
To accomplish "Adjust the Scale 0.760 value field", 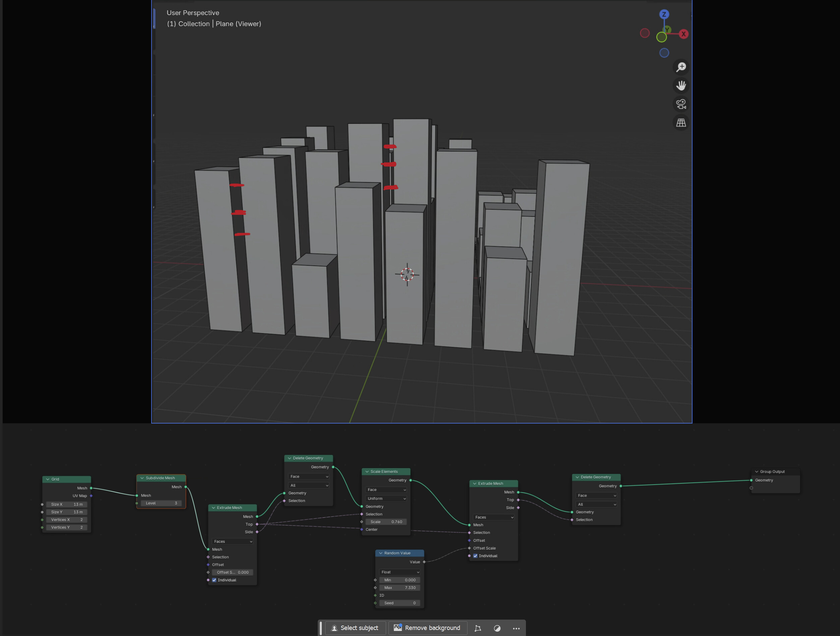I will pyautogui.click(x=386, y=522).
